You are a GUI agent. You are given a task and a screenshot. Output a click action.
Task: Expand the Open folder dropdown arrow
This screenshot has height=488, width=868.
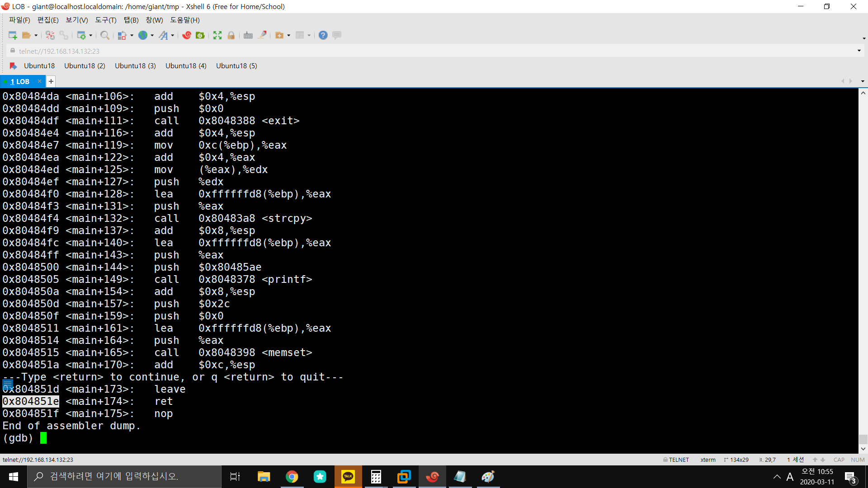point(36,35)
